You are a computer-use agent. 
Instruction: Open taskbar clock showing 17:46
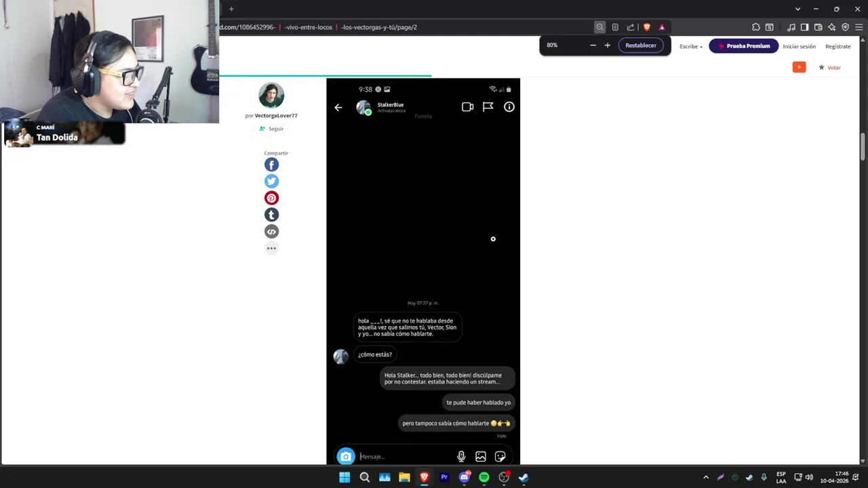tap(834, 477)
